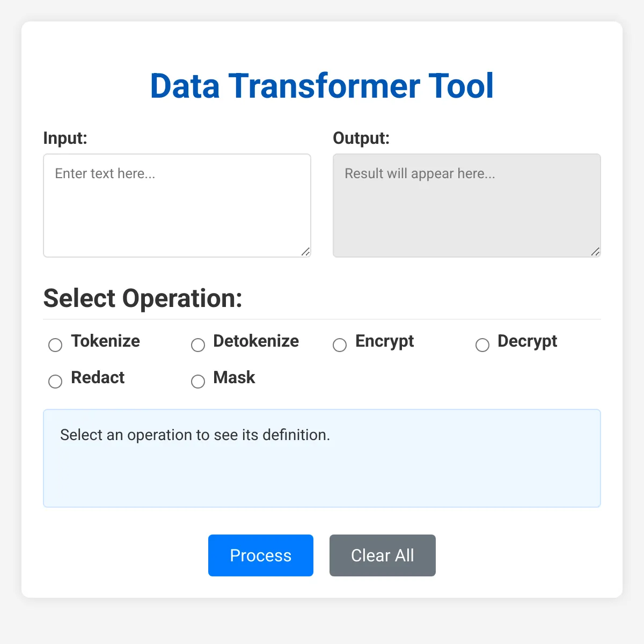Select the Redact radio circle

[55, 381]
